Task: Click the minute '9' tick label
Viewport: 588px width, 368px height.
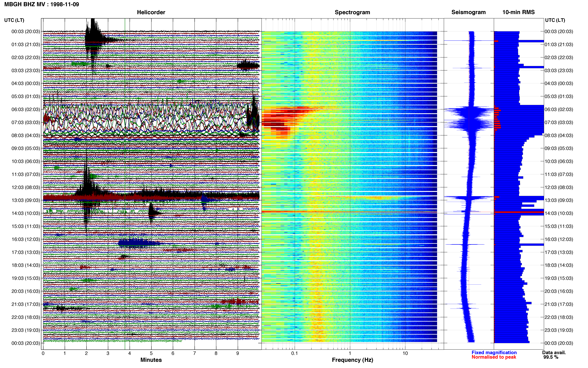Action: [x=238, y=353]
